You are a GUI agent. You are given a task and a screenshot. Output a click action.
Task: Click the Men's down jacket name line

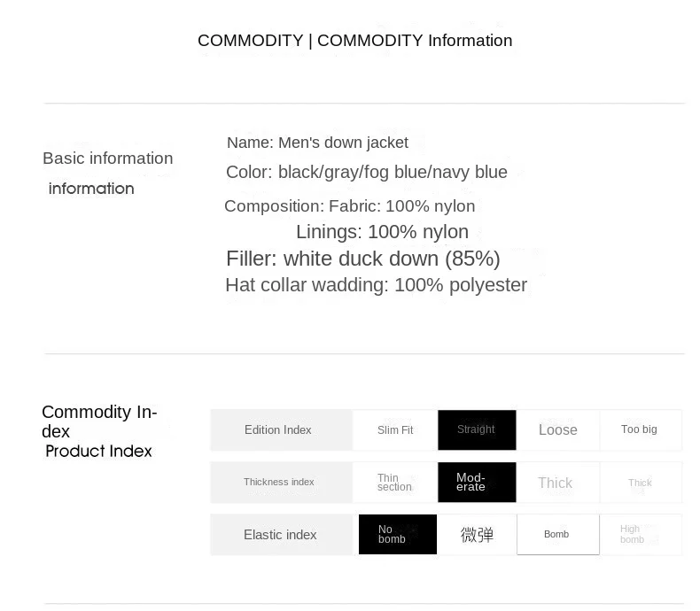pyautogui.click(x=317, y=143)
